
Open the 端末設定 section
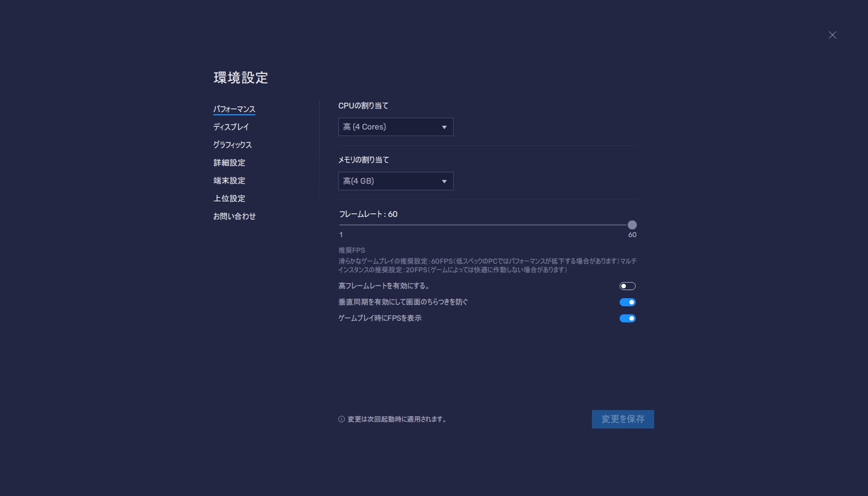(x=229, y=181)
